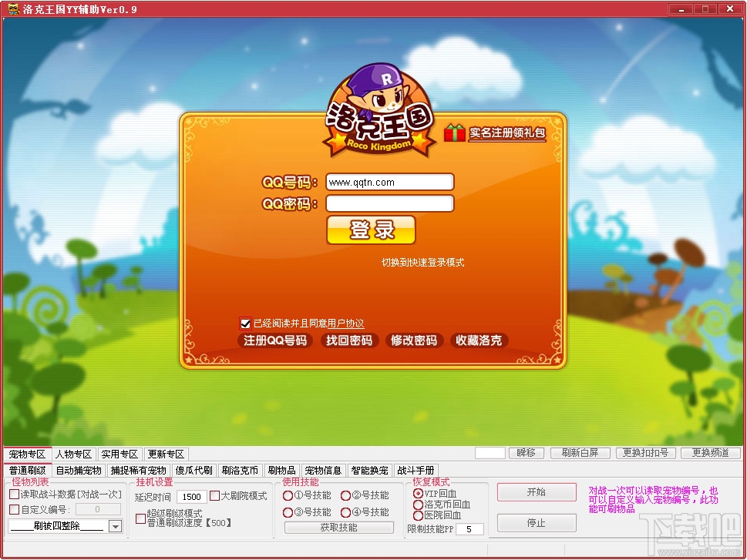Viewport: 747px width, 560px height.
Task: Click 收藏洛克 button
Action: point(479,340)
